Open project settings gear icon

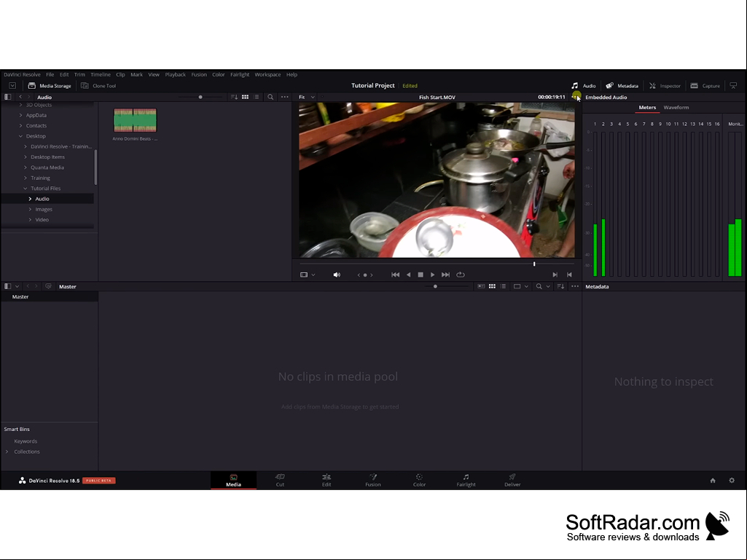[x=732, y=481]
